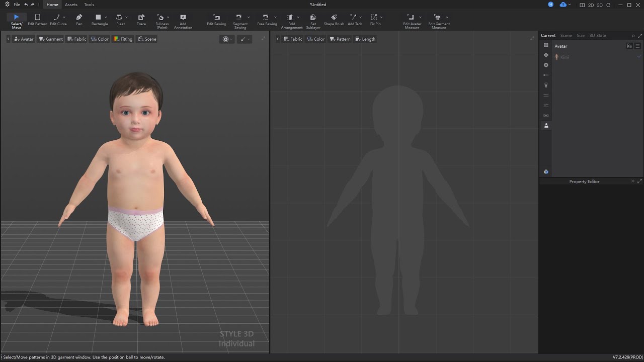Maximize the Property Editor panel
This screenshot has height=362, width=644.
[639, 181]
